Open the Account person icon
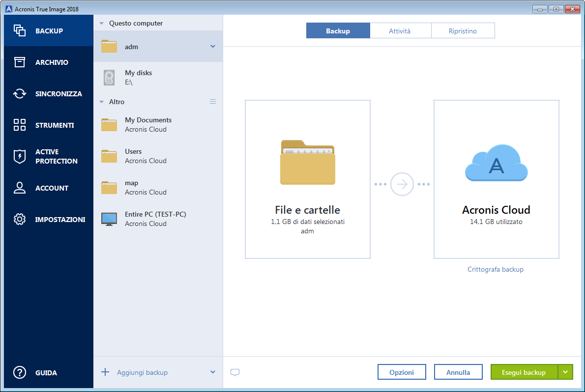This screenshot has width=585, height=392. (x=19, y=188)
